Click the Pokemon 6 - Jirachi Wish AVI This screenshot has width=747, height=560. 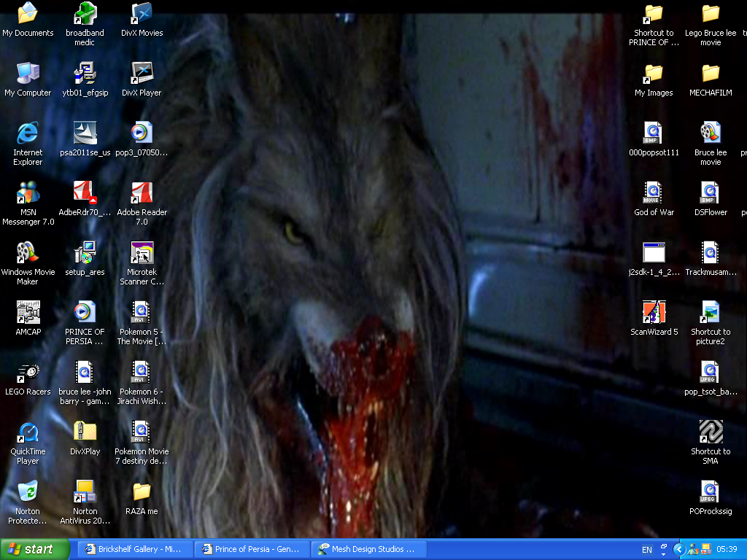[142, 372]
